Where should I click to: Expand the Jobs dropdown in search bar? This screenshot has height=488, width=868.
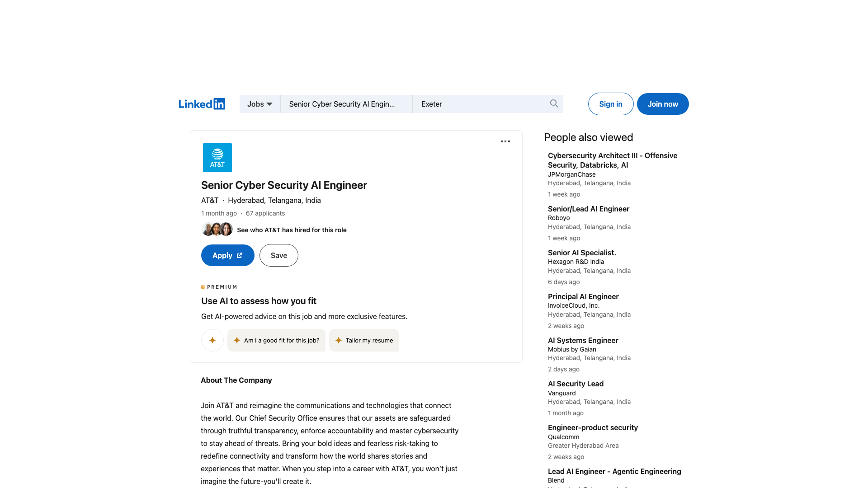tap(260, 104)
